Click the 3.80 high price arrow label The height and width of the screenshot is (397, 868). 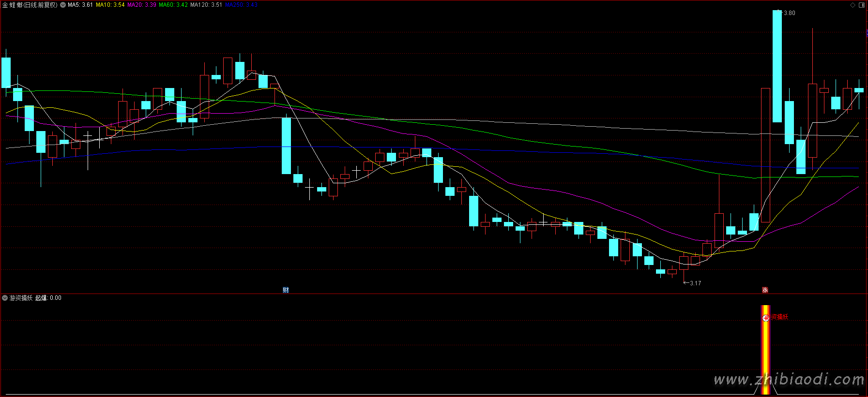[x=789, y=13]
